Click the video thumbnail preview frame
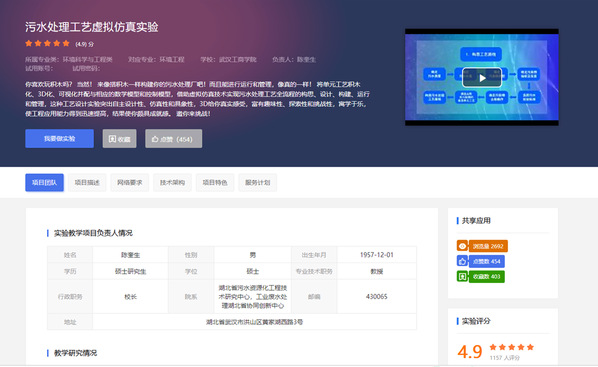 [x=482, y=77]
